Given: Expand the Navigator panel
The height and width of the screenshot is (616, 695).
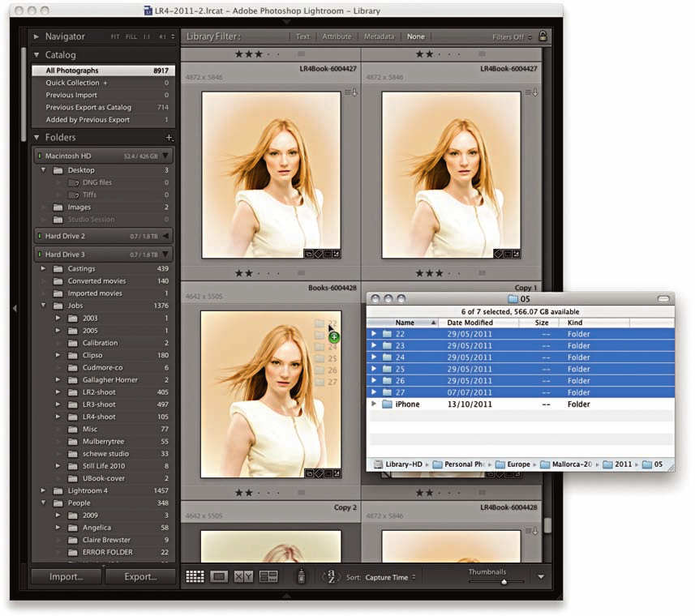Looking at the screenshot, I should pyautogui.click(x=36, y=36).
